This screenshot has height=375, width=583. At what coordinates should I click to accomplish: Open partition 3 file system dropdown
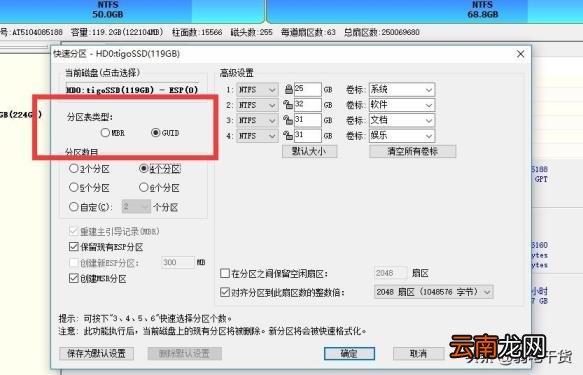(x=257, y=120)
